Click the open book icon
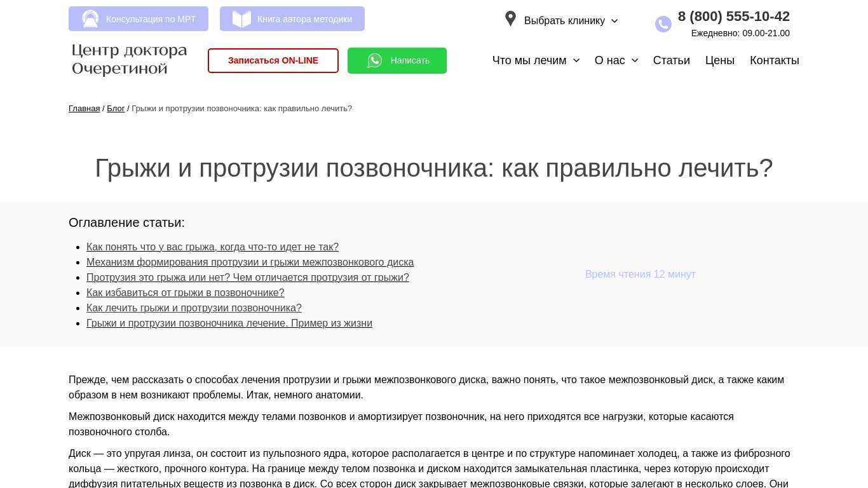 (x=241, y=19)
